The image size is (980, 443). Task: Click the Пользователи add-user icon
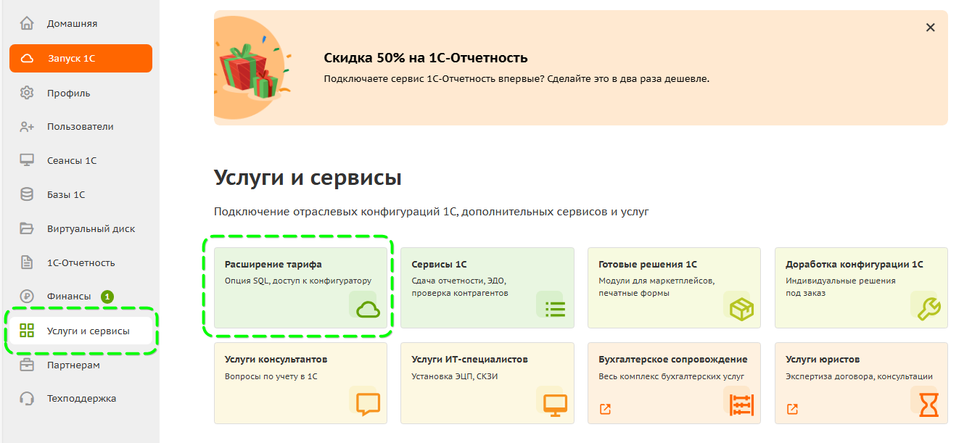[x=27, y=127]
